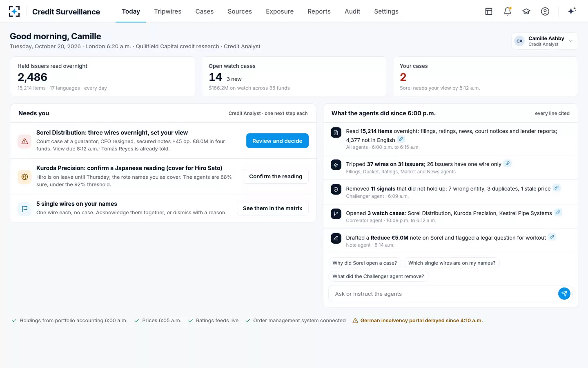Focus the Ask or instruct the agents field
Viewport: 588px width, 368px height.
click(x=443, y=294)
